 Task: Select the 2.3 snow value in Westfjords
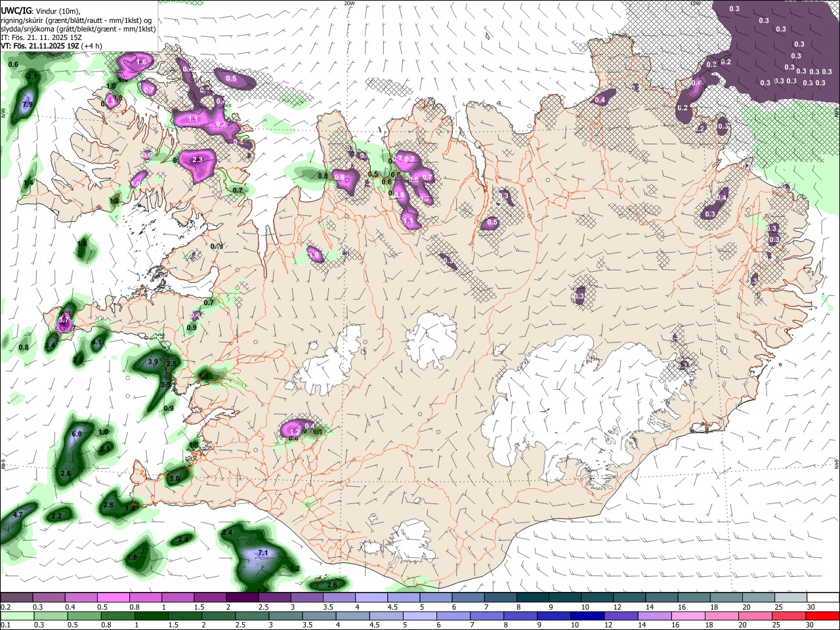point(197,159)
